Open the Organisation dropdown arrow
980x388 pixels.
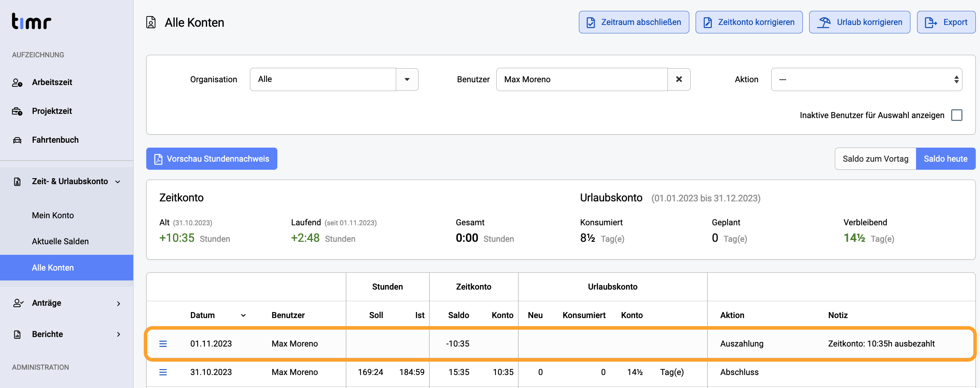point(407,79)
